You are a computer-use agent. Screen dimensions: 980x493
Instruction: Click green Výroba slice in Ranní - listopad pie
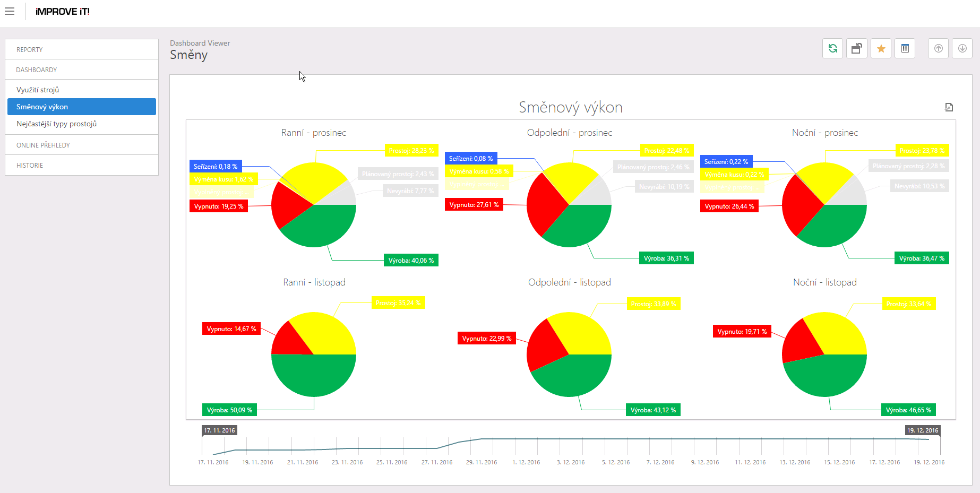314,377
